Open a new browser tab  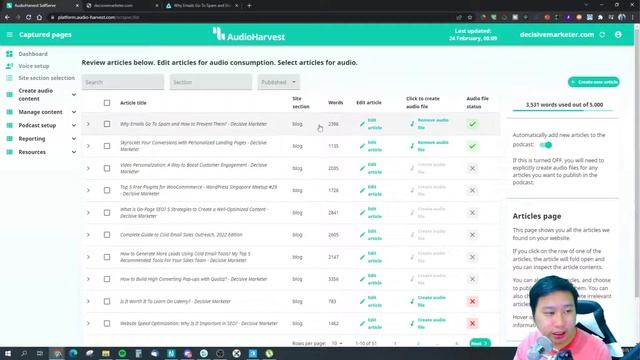[x=249, y=6]
